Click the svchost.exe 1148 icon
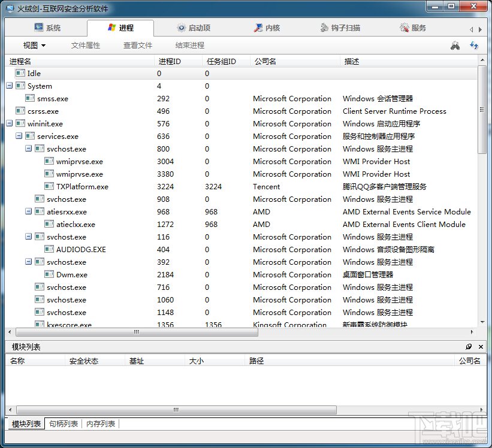 tap(40, 312)
